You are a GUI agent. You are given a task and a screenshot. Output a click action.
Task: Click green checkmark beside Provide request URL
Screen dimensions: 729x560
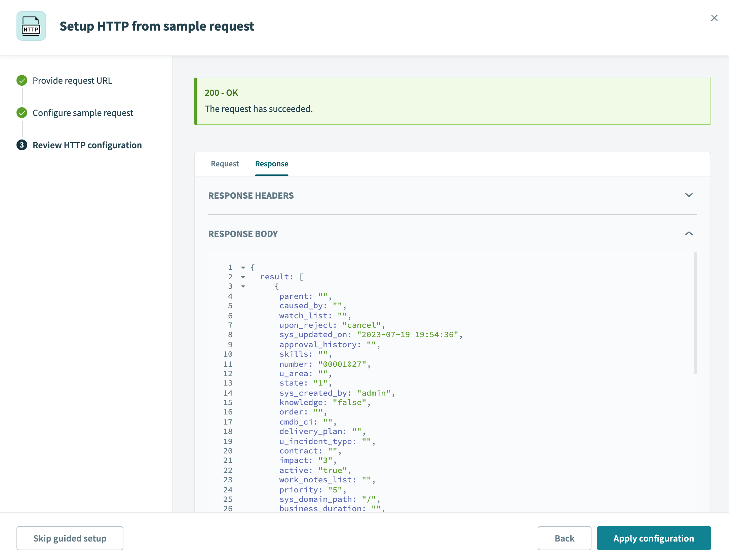(x=22, y=80)
